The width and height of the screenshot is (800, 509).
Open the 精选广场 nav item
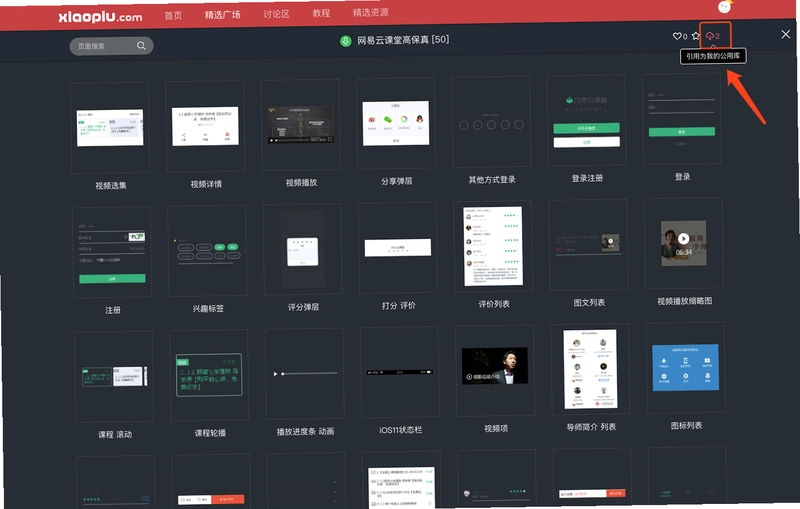[x=222, y=15]
